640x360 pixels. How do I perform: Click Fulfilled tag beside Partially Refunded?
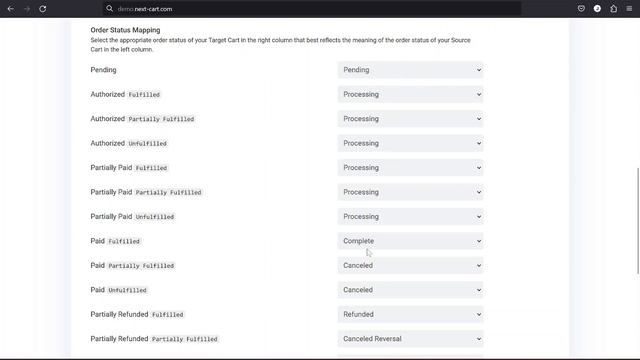click(x=167, y=315)
